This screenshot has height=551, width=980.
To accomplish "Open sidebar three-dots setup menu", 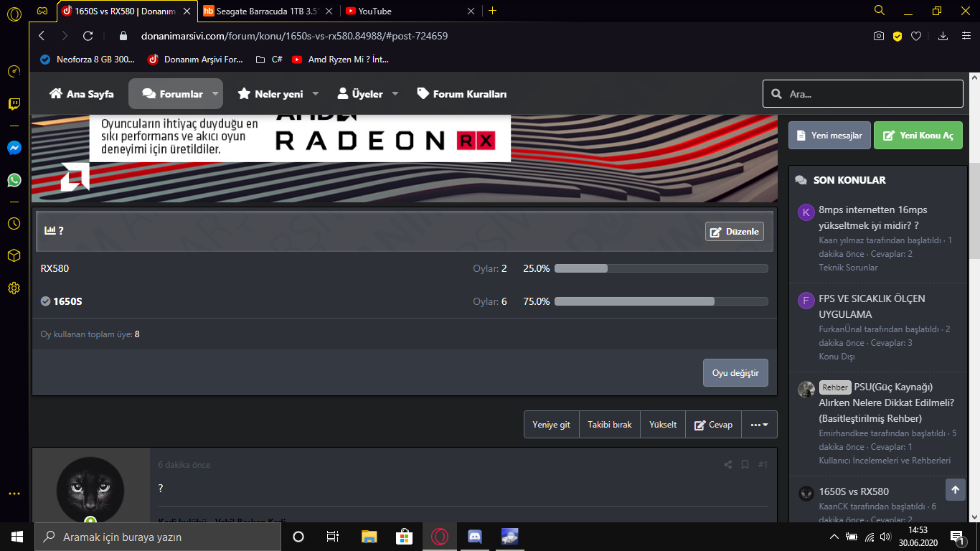I will [x=14, y=494].
